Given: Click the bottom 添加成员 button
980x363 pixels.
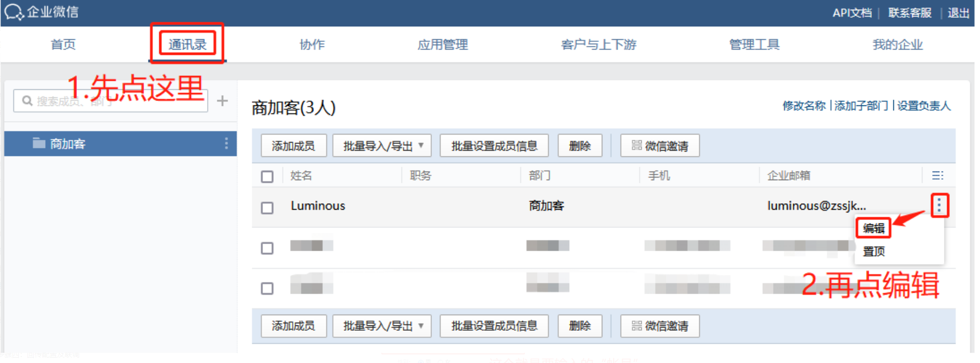Looking at the screenshot, I should point(294,326).
